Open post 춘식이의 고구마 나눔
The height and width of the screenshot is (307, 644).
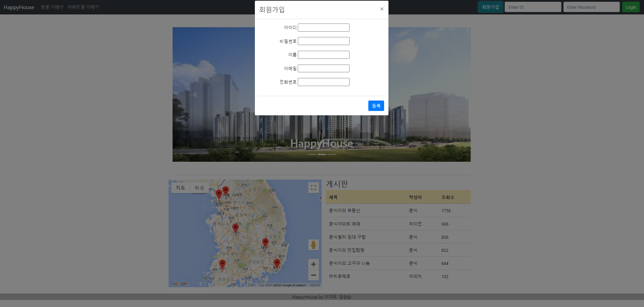(x=349, y=263)
